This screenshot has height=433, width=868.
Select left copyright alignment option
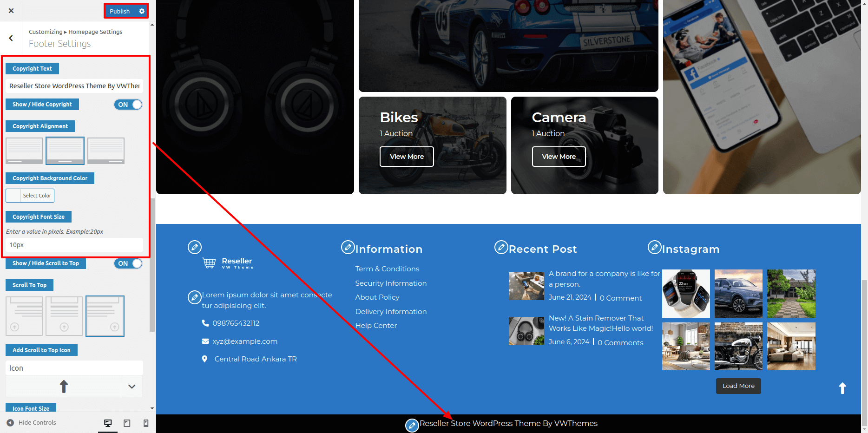pyautogui.click(x=24, y=151)
